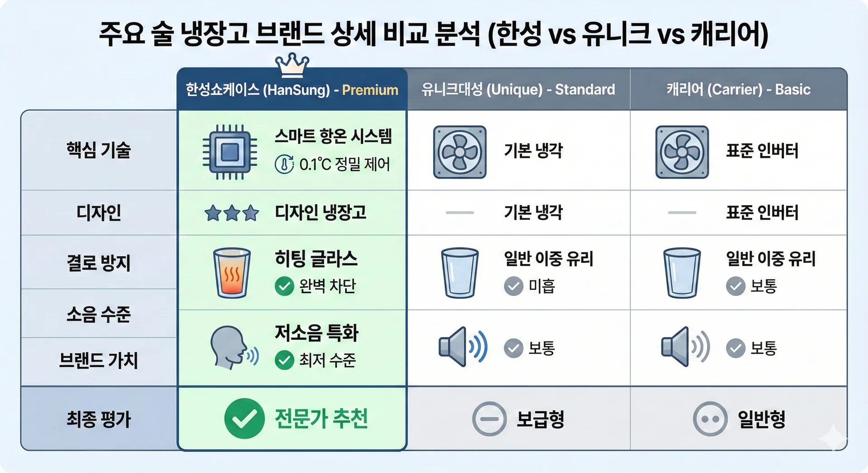Image resolution: width=868 pixels, height=473 pixels.
Task: Select the 유니크대성 (Unique) Standard column header
Action: [518, 89]
